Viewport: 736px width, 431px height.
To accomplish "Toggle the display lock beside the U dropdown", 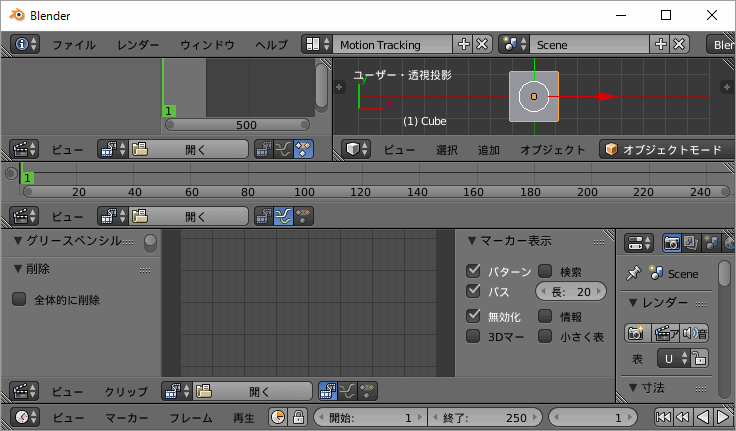I will [699, 359].
